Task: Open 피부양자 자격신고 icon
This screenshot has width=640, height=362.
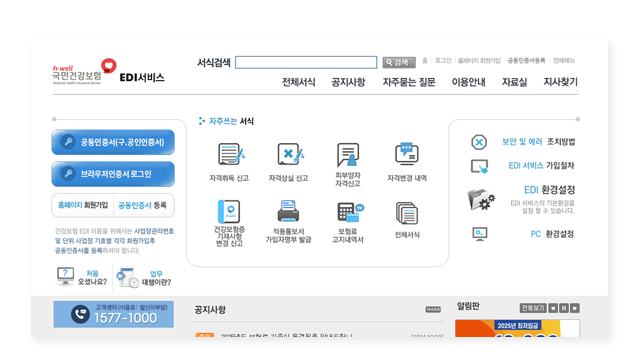Action: (x=348, y=155)
